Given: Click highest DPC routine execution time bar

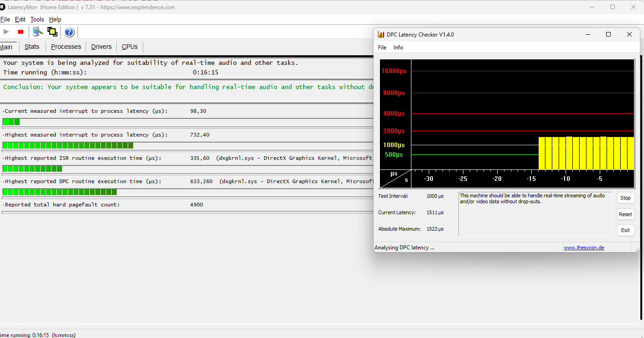Looking at the screenshot, I should [187, 192].
